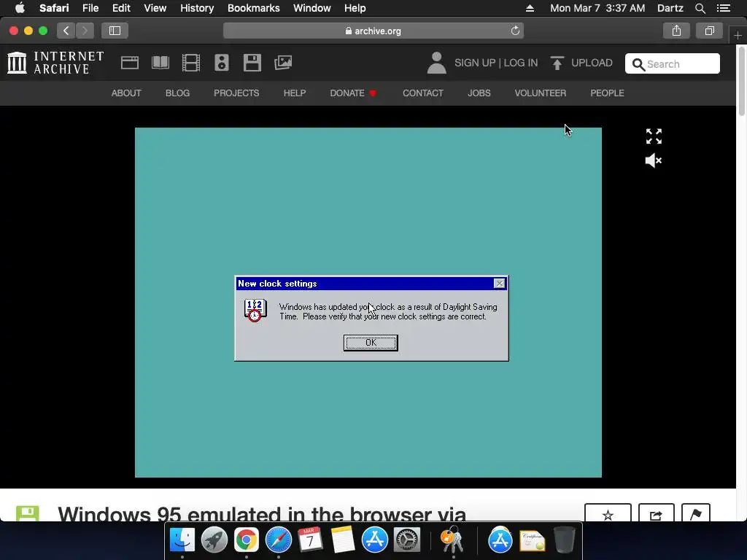Click the UPLOAD link
The height and width of the screenshot is (560, 747).
[x=592, y=63]
